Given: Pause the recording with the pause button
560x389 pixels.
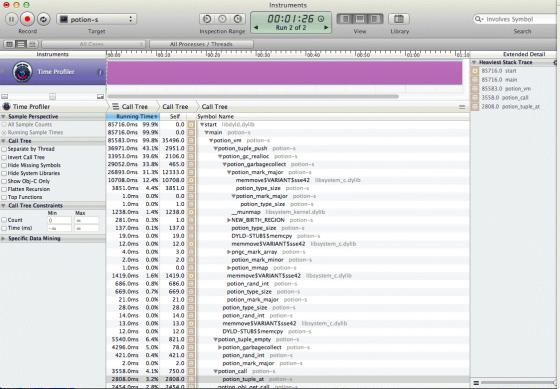Looking at the screenshot, I should pyautogui.click(x=11, y=19).
